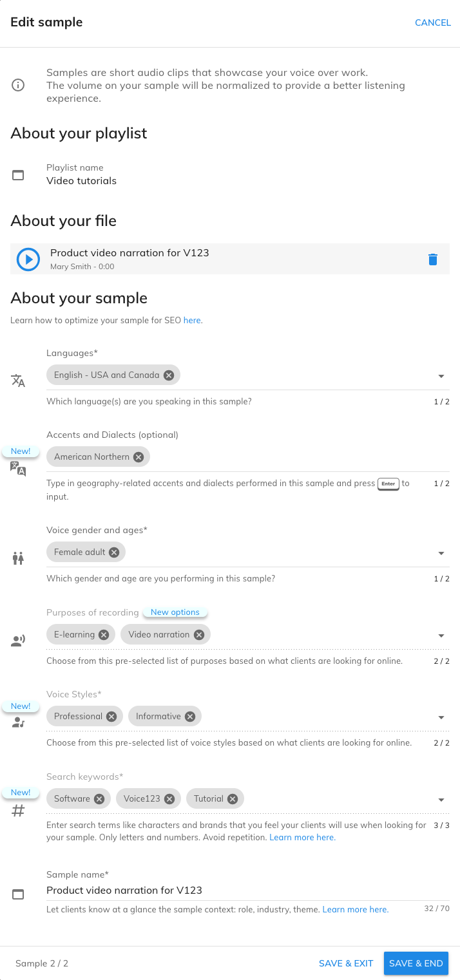Open the Voice Styles dropdown arrow
The width and height of the screenshot is (460, 980).
click(x=441, y=717)
